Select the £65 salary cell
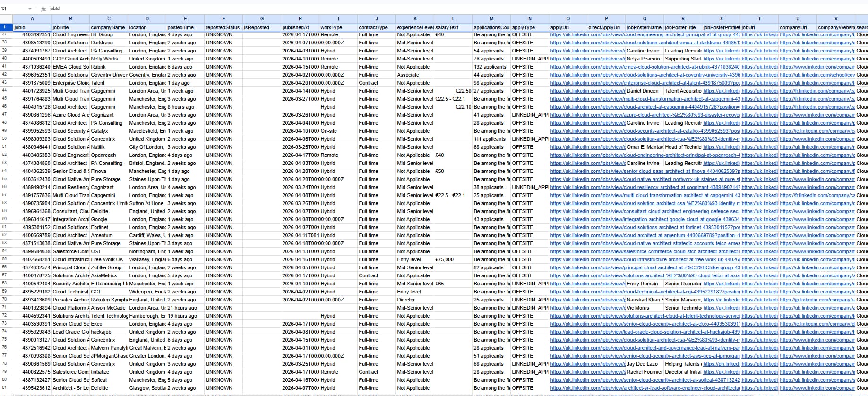The height and width of the screenshot is (396, 868). (453, 284)
